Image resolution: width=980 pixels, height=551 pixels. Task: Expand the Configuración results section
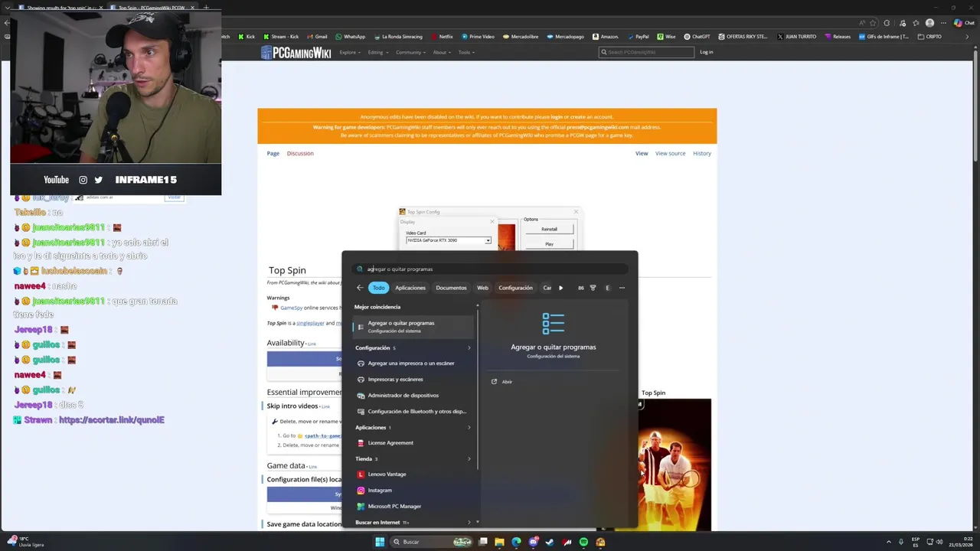[x=469, y=348]
